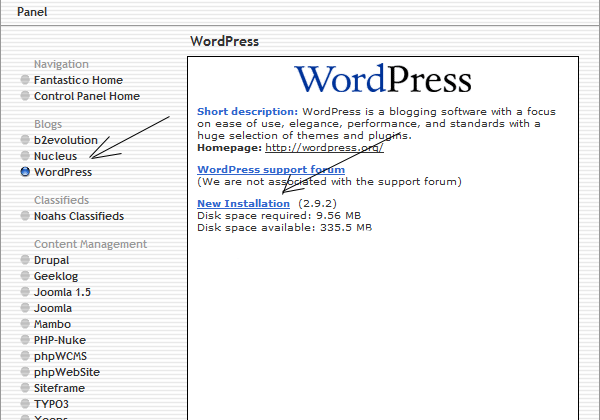Open the Geeklog script page
Viewport: 600px width, 420px height.
(56, 276)
